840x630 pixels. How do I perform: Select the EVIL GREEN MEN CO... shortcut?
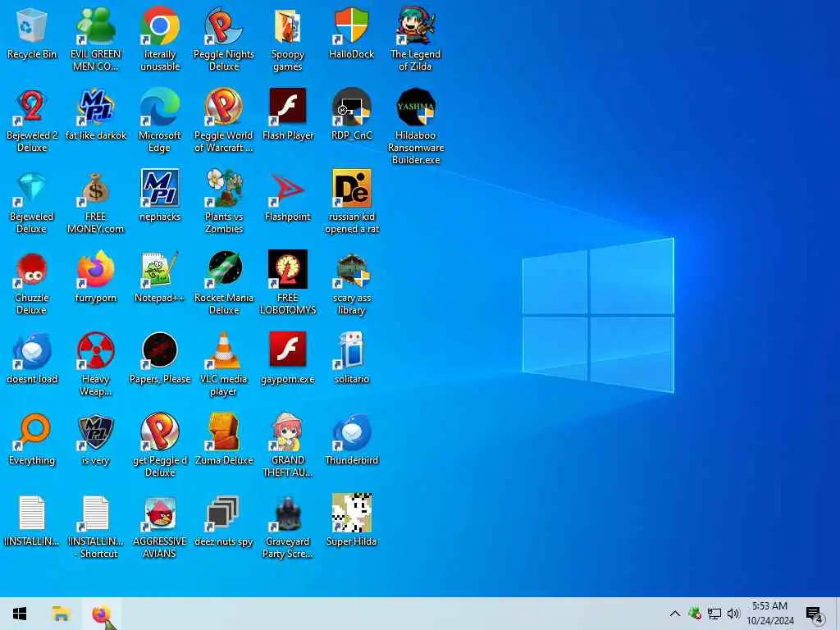click(x=96, y=39)
